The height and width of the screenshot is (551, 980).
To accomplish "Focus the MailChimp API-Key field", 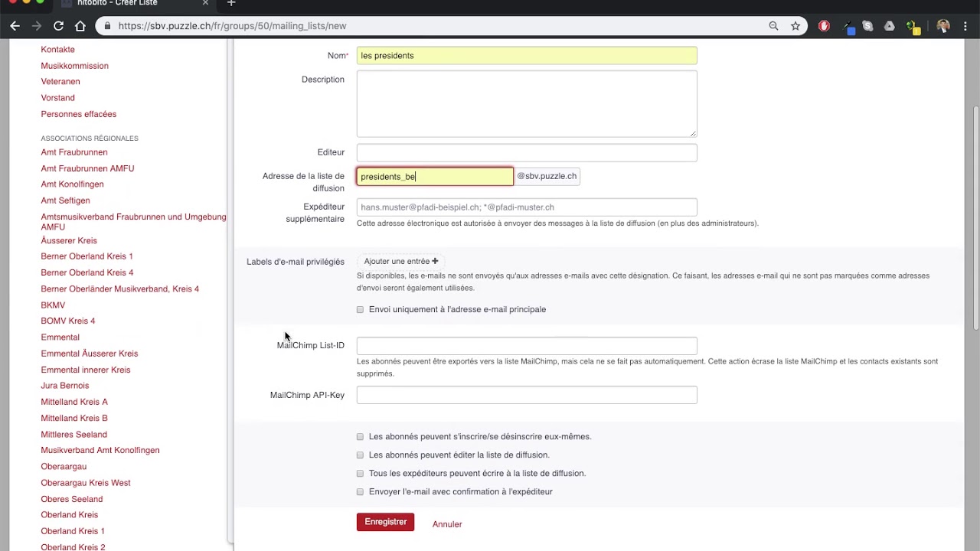I will tap(527, 395).
